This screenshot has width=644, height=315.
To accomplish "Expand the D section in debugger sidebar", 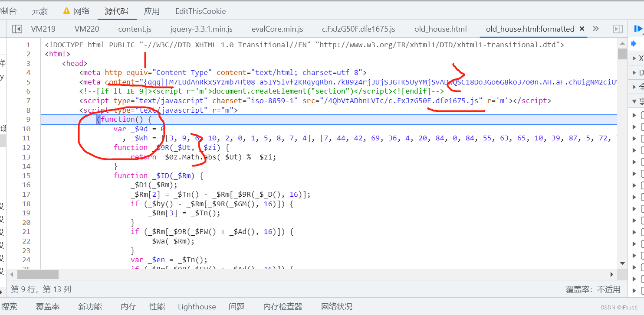I will [x=634, y=73].
